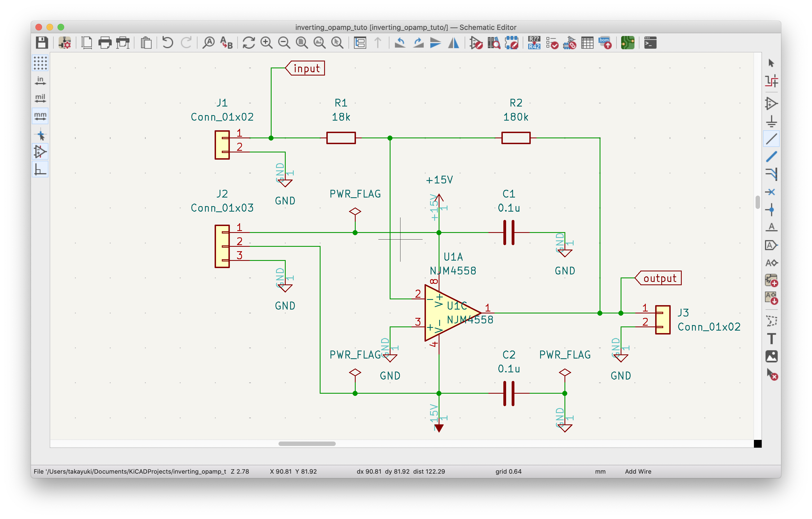Leave the current sheet (up arrow)

[x=378, y=43]
